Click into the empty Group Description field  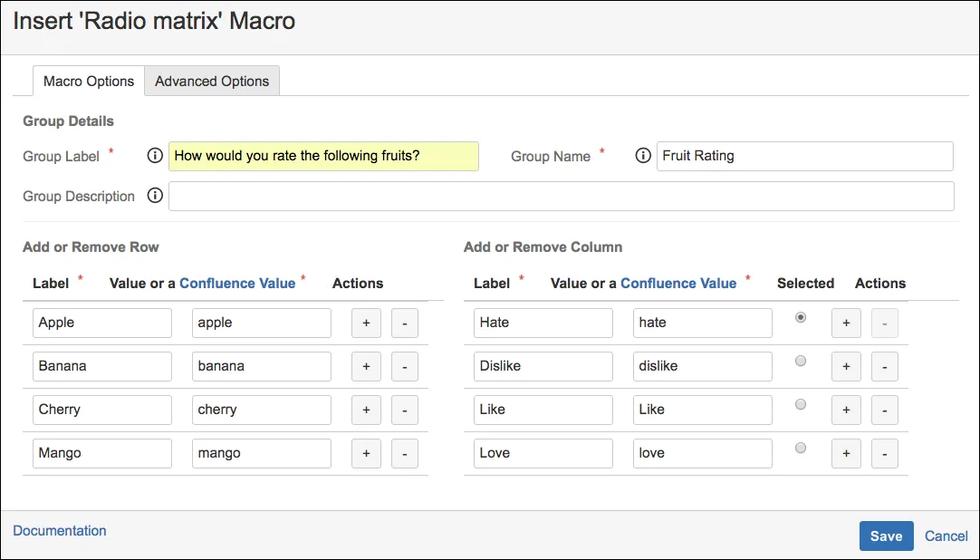(x=562, y=197)
